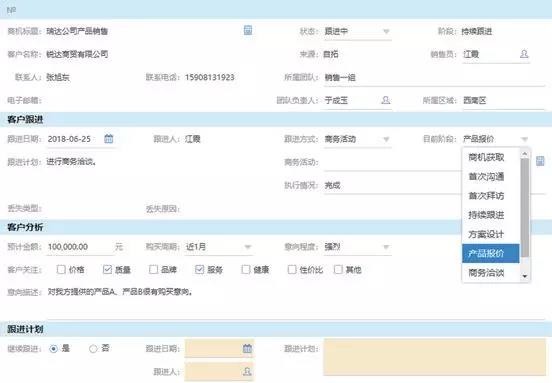
Task: Open the 跟进方式 dropdown showing 商务活动
Action: (386, 139)
